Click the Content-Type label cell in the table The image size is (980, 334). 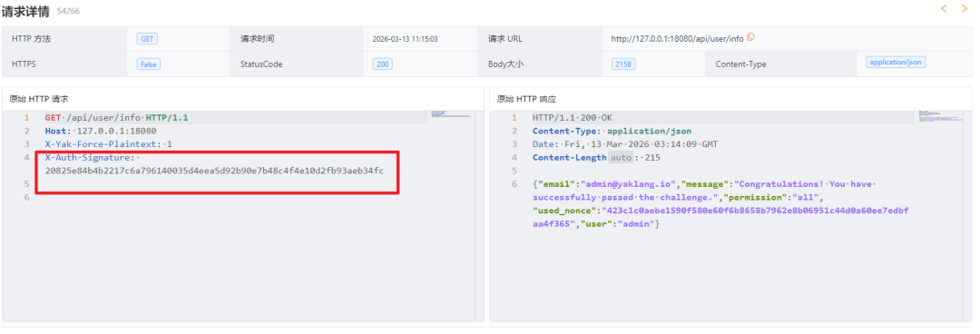pos(781,64)
